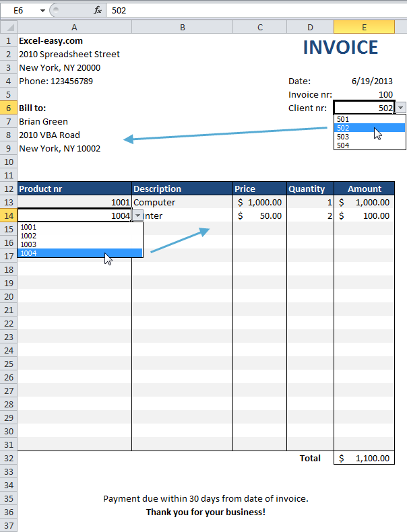Select 501 in the client list

coord(369,119)
